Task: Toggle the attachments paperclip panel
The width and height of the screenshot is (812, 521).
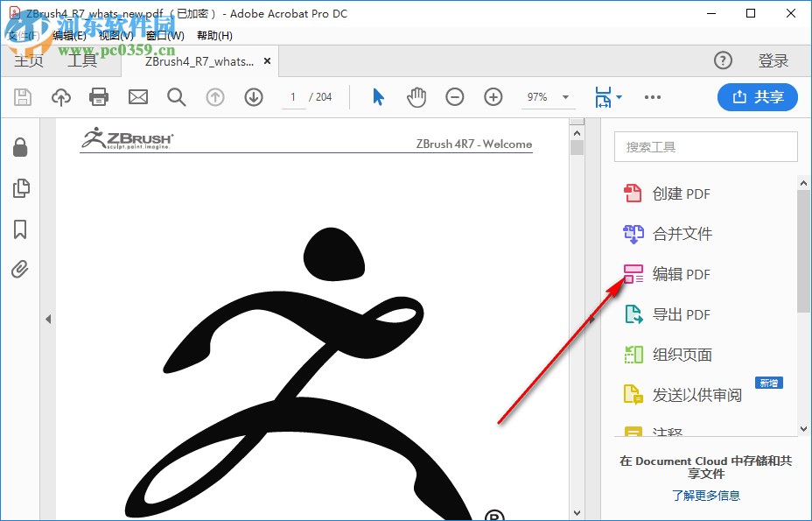Action: (21, 270)
